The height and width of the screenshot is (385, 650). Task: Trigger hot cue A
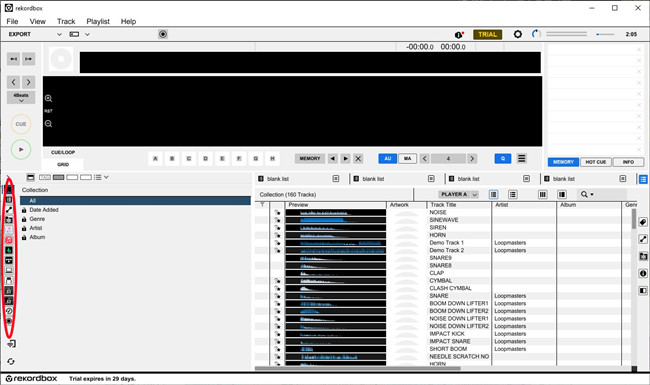click(x=155, y=158)
